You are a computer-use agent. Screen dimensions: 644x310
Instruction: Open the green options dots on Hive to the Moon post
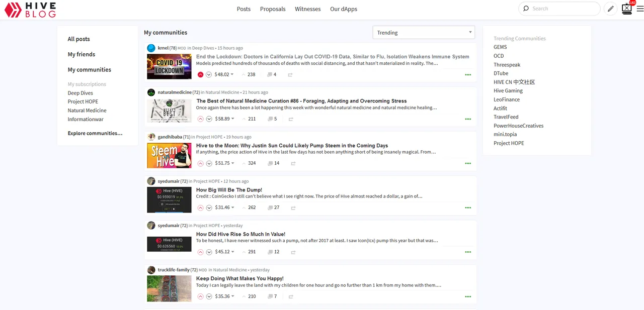[x=468, y=163]
